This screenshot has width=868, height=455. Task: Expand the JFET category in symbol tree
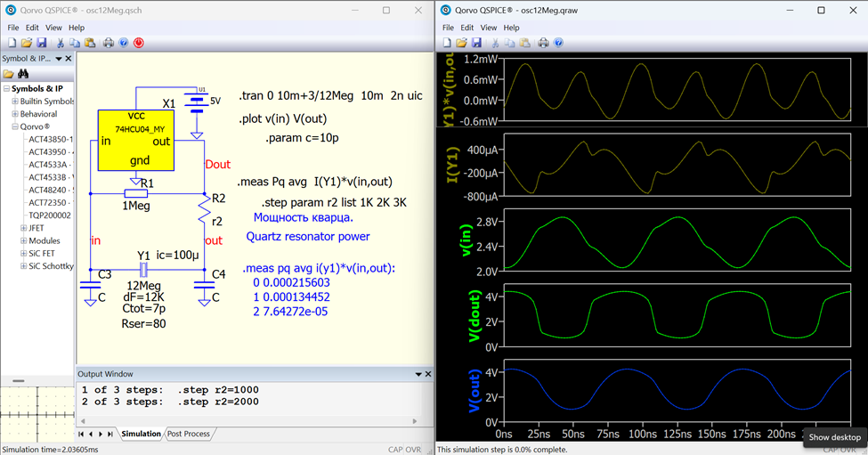pyautogui.click(x=23, y=228)
